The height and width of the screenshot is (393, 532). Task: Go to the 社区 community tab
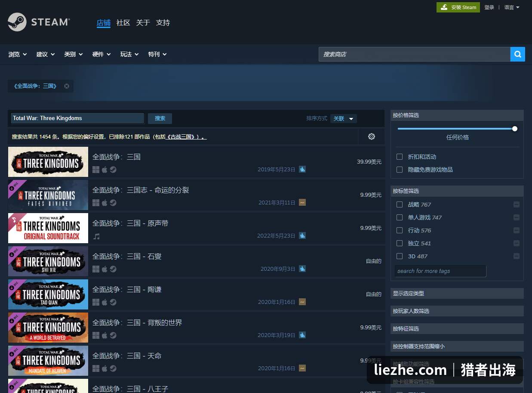pos(123,23)
